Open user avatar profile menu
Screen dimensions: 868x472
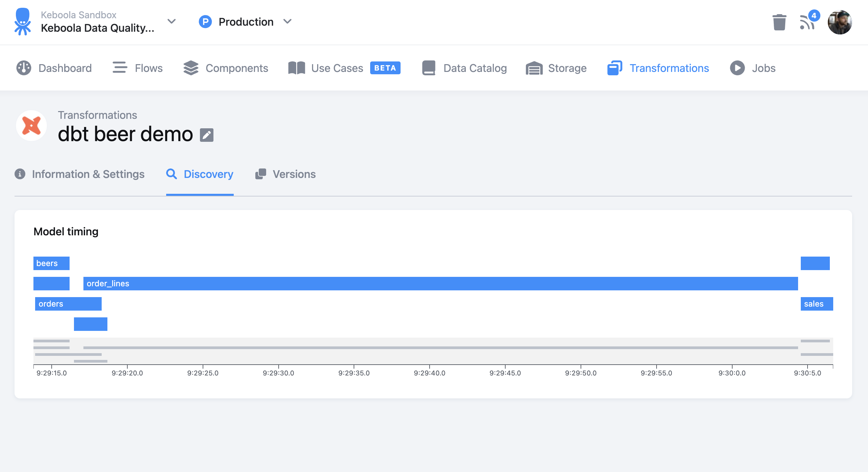840,22
